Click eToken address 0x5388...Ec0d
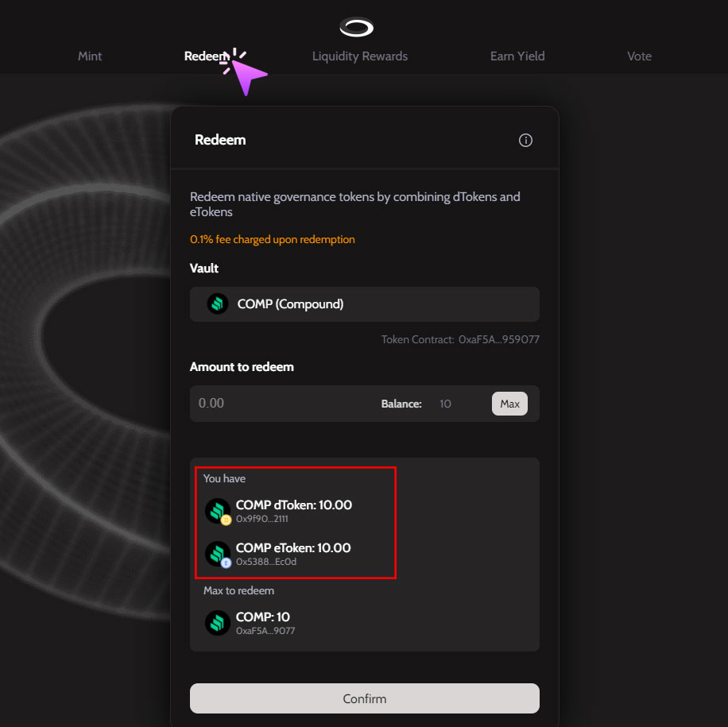Image resolution: width=728 pixels, height=727 pixels. pyautogui.click(x=265, y=562)
